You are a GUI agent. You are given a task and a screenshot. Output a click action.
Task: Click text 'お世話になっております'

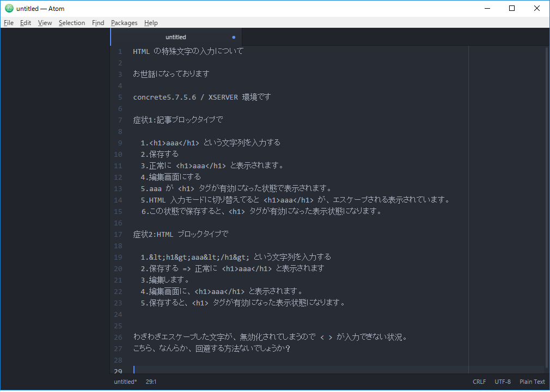171,74
